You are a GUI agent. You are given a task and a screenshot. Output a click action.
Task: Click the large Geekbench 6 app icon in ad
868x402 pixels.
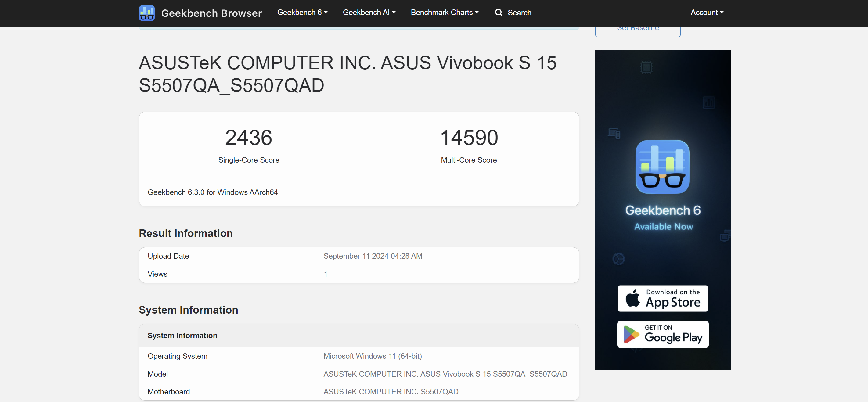coord(662,167)
